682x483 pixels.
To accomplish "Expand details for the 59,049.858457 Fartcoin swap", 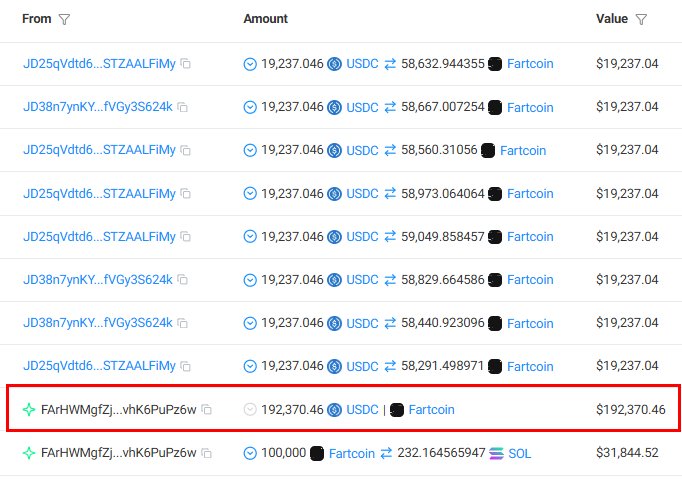I will point(250,237).
